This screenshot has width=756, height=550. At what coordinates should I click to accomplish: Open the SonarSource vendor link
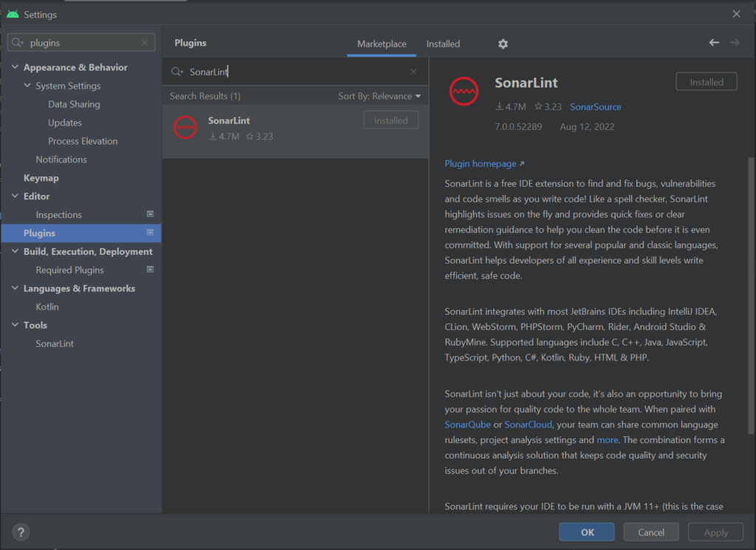(x=596, y=107)
